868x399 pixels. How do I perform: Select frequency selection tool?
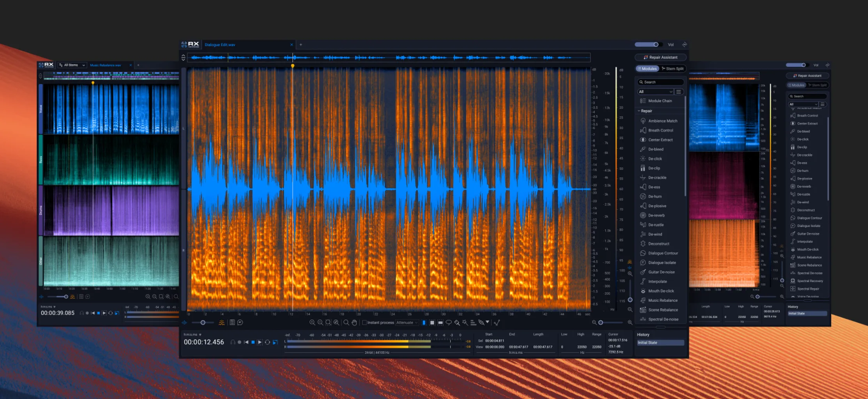pos(440,323)
